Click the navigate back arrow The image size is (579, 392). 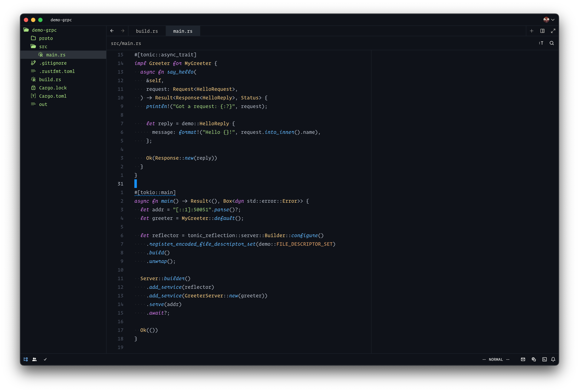(x=112, y=31)
